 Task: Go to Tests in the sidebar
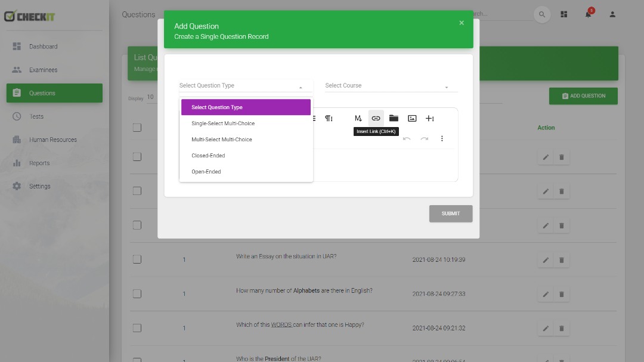[x=54, y=116]
